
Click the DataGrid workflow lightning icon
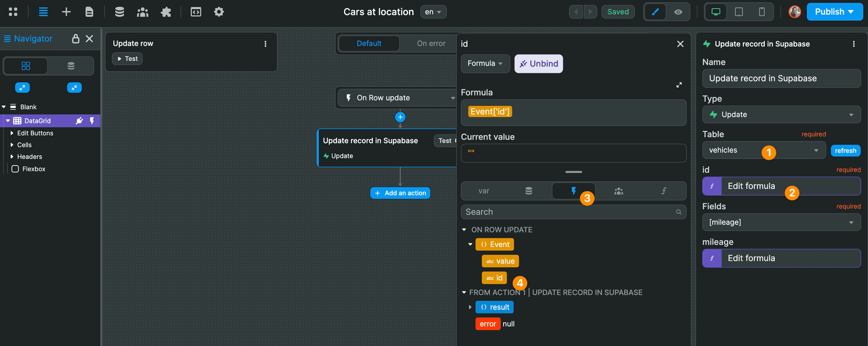pos(92,121)
